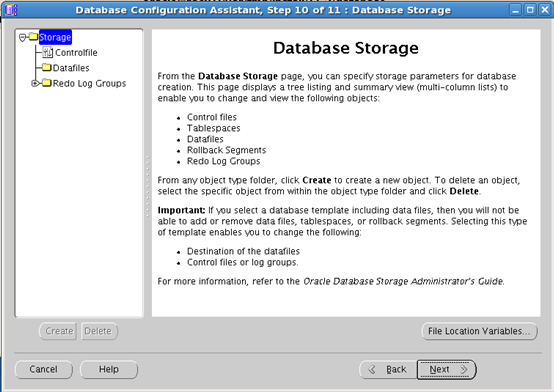Screen dimensions: 554x392
Task: Expand the Redo Log Groups node
Action: (35, 83)
